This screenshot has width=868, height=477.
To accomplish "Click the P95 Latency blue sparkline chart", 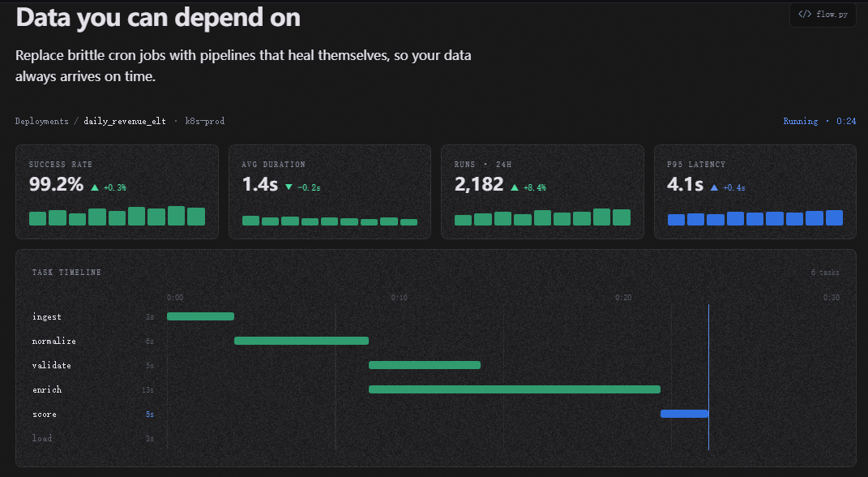I will point(755,217).
